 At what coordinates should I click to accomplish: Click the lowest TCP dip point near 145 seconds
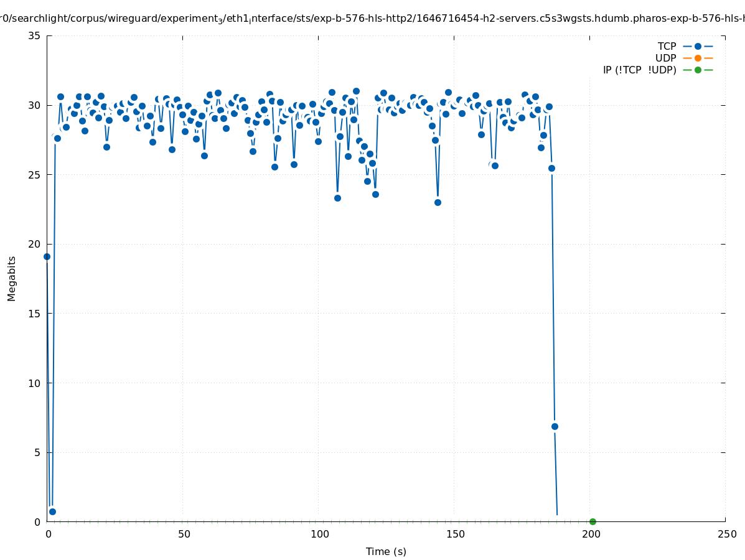click(x=438, y=202)
